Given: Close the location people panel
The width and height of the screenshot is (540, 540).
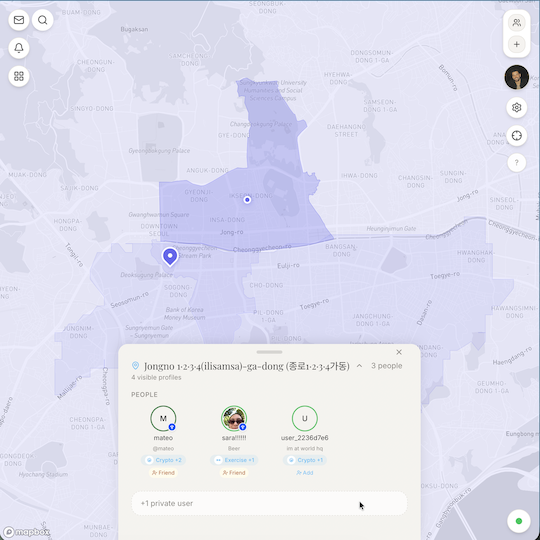Looking at the screenshot, I should point(399,352).
